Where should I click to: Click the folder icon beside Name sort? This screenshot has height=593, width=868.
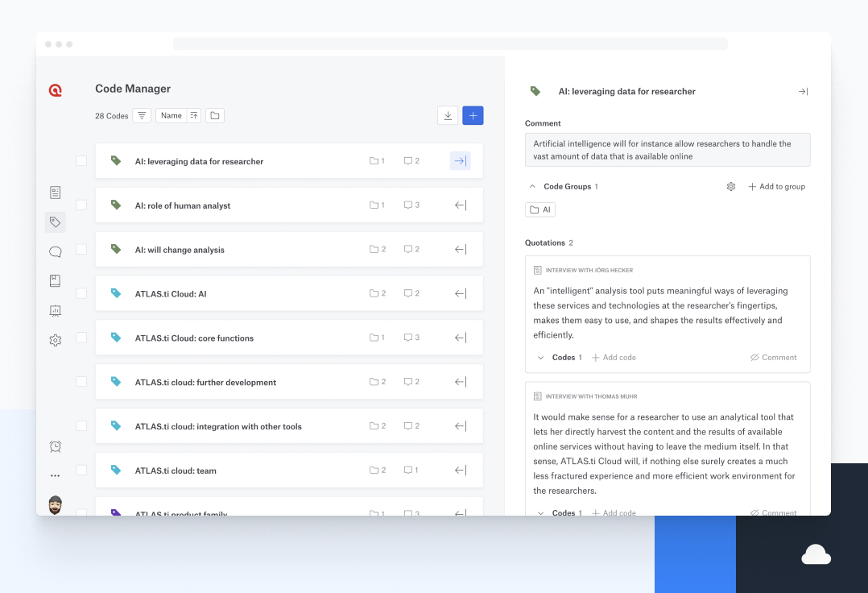(214, 116)
